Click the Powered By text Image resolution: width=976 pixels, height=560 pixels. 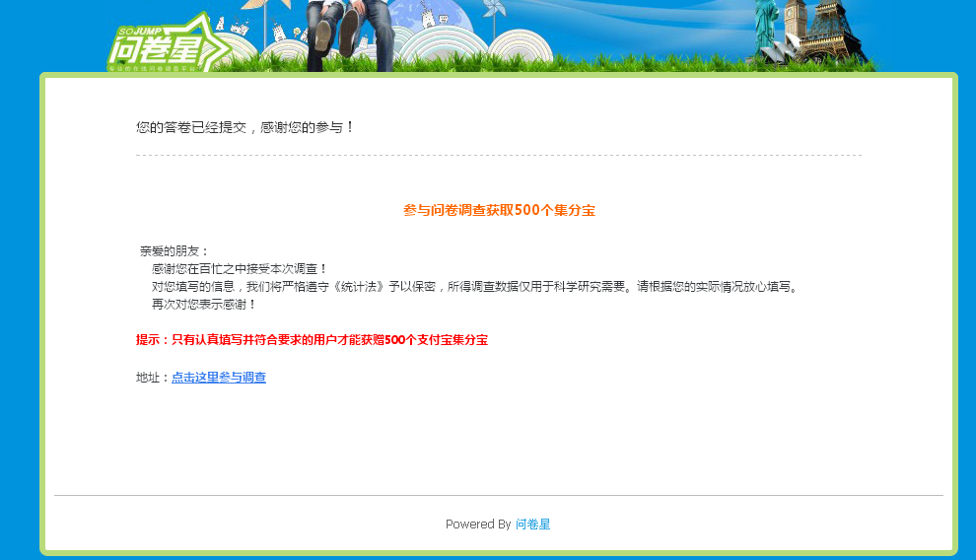click(x=478, y=524)
